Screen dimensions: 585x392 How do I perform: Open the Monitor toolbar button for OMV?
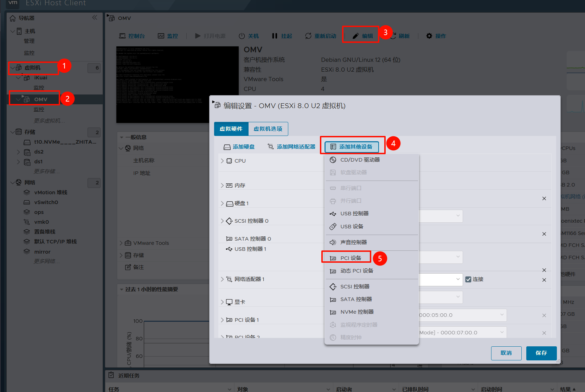click(168, 36)
